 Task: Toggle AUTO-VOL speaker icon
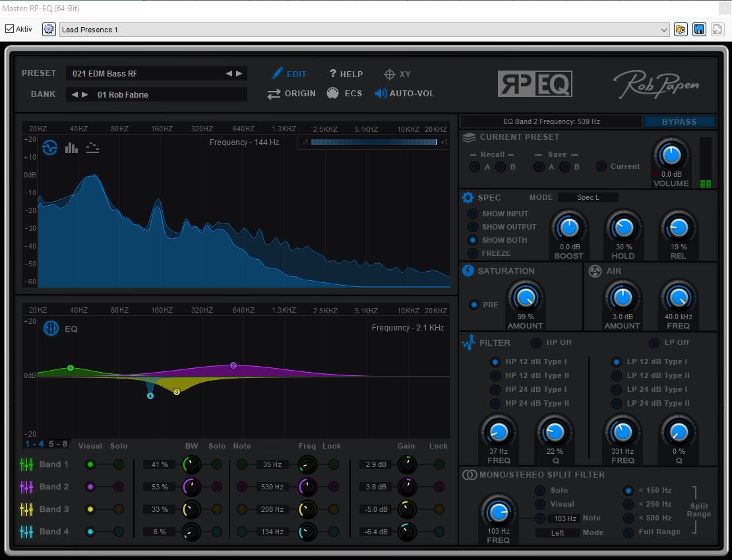[x=381, y=94]
